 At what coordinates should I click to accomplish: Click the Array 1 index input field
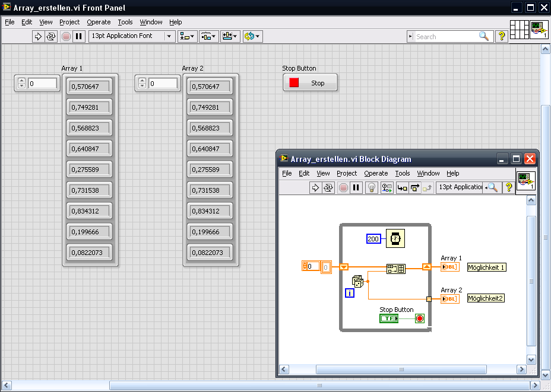click(x=43, y=84)
